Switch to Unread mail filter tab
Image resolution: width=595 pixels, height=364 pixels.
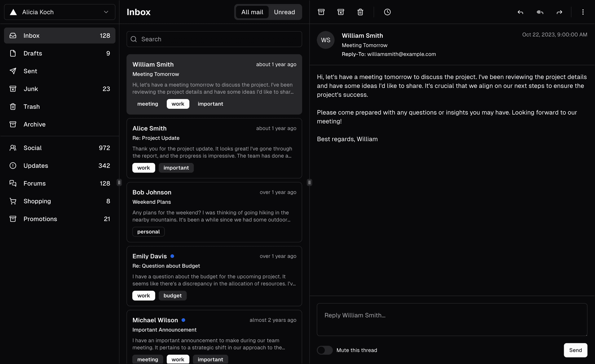[x=284, y=11]
